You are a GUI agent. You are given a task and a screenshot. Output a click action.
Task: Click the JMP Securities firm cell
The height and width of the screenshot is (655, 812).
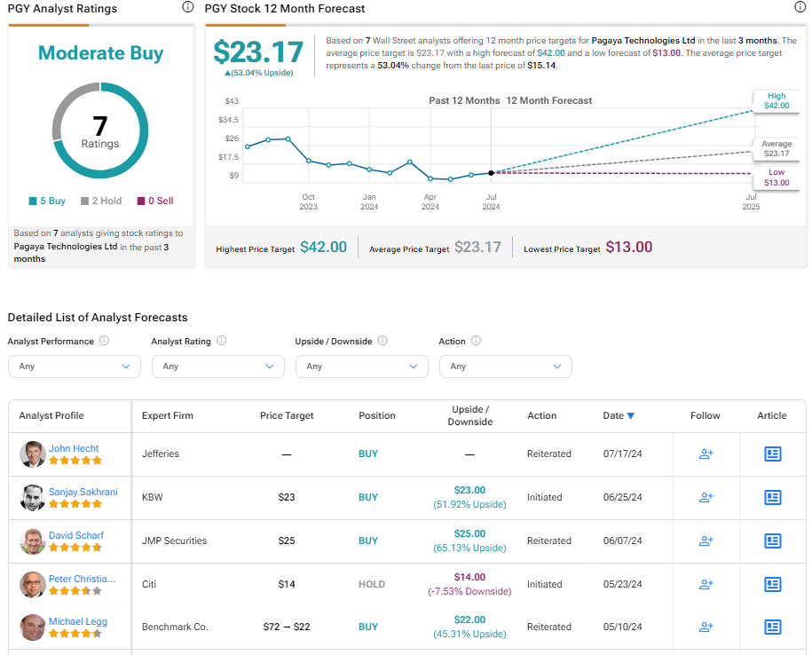click(175, 541)
